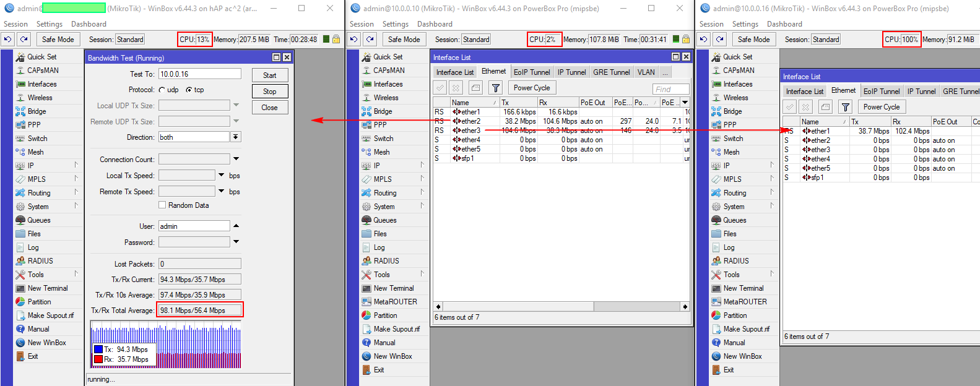980x386 pixels.
Task: Toggle Safe Mode in left window
Action: (x=58, y=39)
